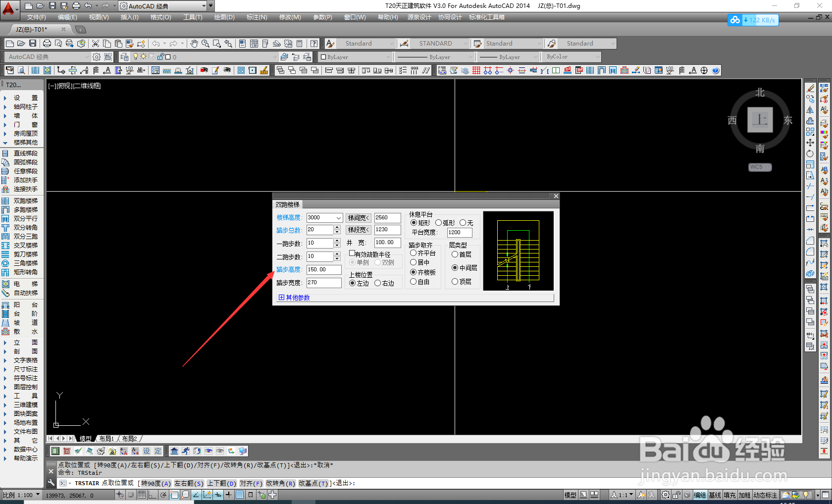Click the 梯段宽< button

pyautogui.click(x=358, y=230)
